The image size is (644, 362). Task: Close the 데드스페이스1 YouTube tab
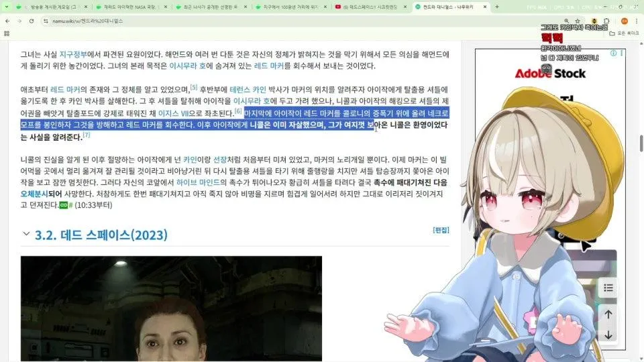tap(405, 7)
